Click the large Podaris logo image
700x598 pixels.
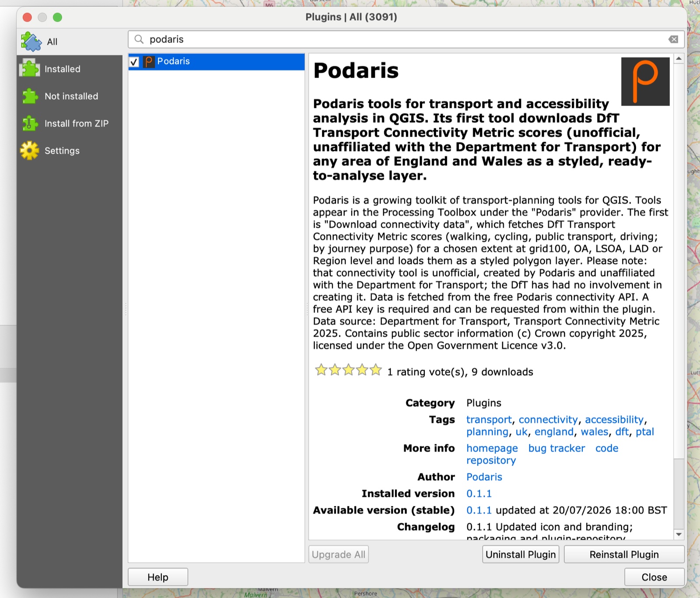[x=645, y=81]
